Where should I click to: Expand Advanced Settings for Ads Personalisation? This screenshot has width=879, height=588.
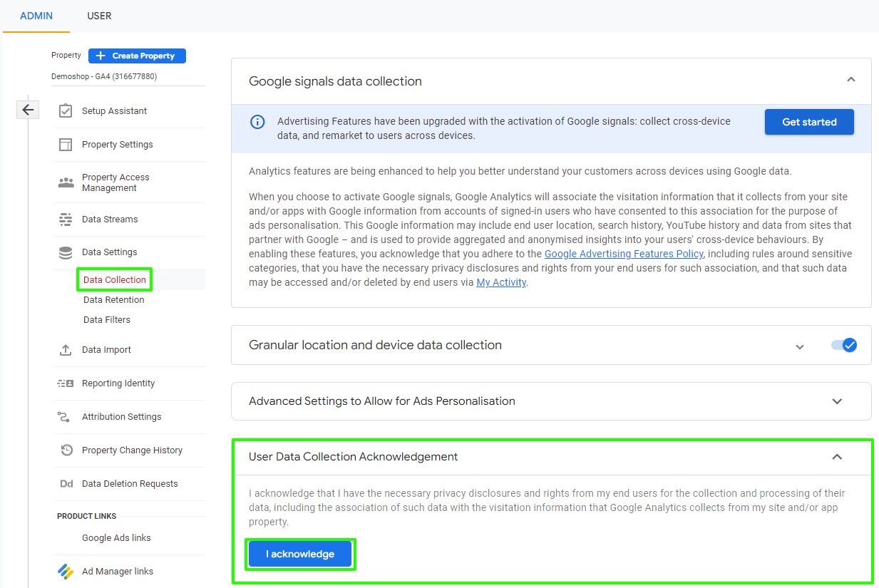tap(837, 401)
